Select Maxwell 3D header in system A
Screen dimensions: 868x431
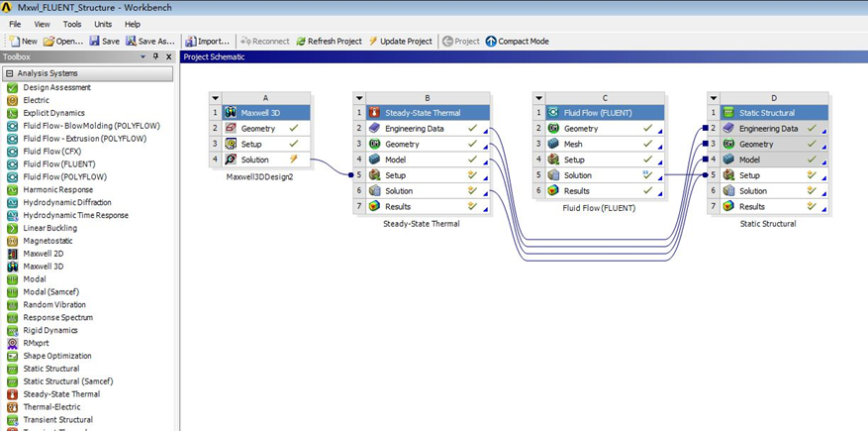click(x=265, y=113)
